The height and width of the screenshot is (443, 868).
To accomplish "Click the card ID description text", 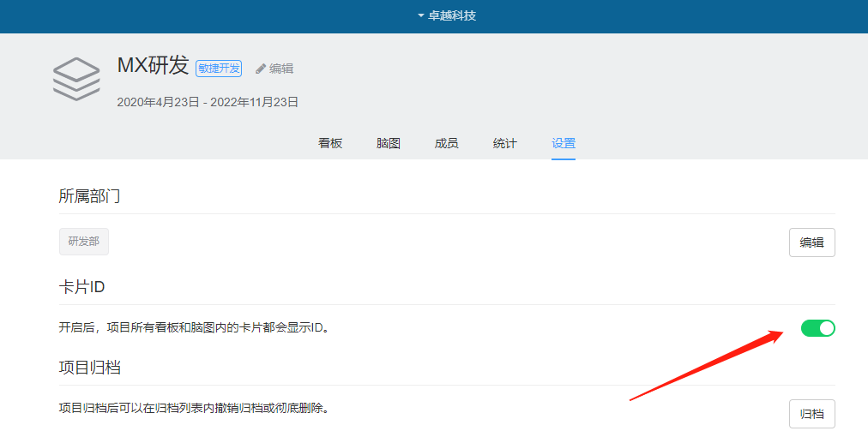I will coord(194,327).
